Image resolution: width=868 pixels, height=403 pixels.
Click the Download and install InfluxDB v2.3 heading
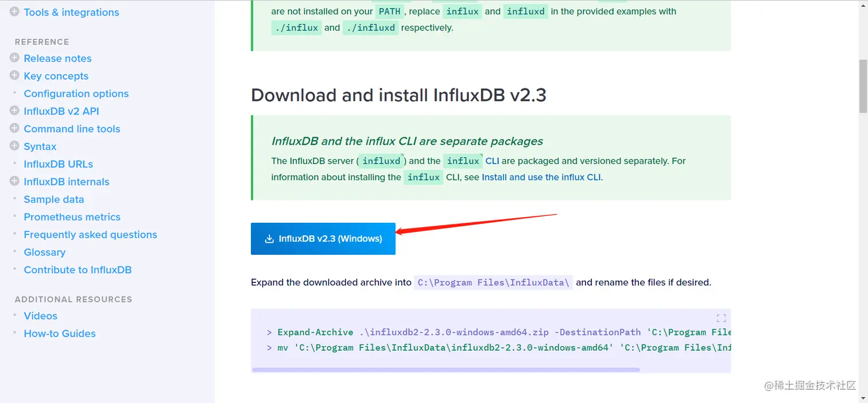398,95
